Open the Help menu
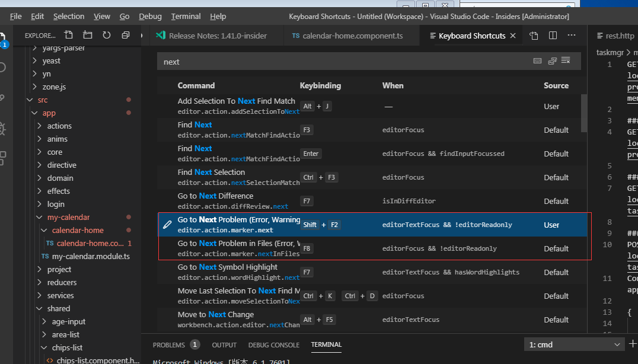Screen dimensions: 638x364 [218, 16]
